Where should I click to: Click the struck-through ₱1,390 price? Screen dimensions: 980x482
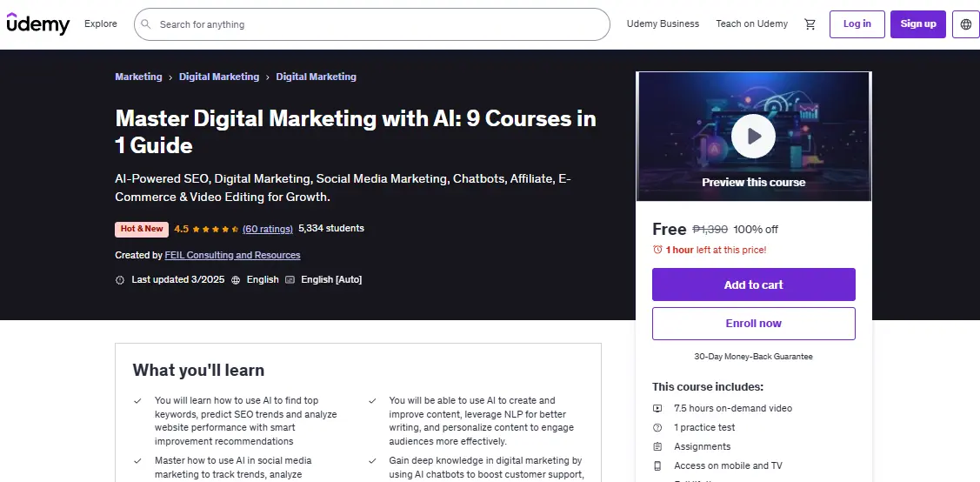tap(710, 230)
